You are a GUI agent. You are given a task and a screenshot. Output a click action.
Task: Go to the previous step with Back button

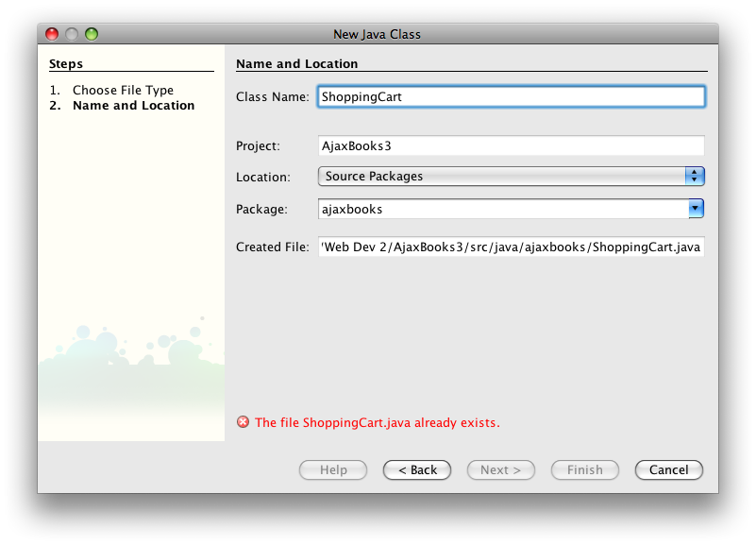pos(417,469)
